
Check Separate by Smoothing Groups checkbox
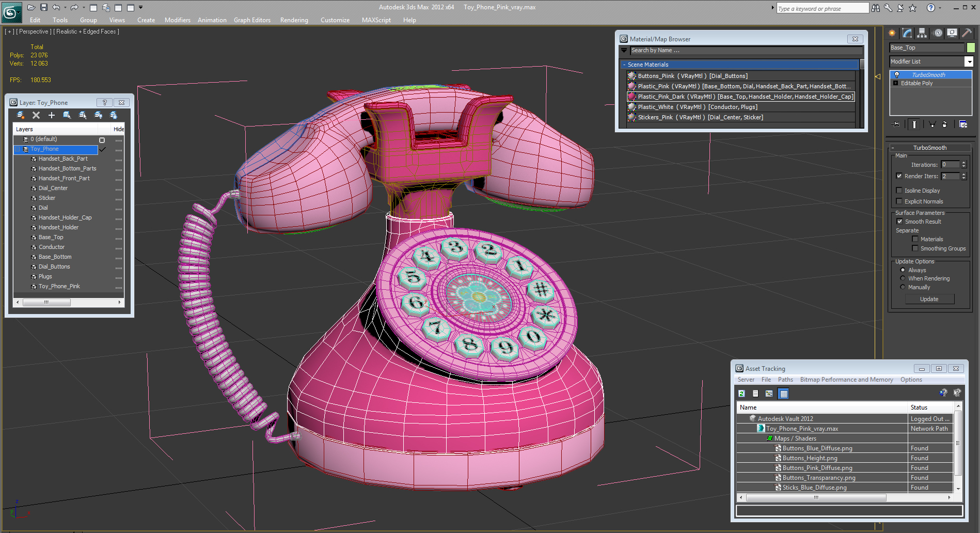915,248
